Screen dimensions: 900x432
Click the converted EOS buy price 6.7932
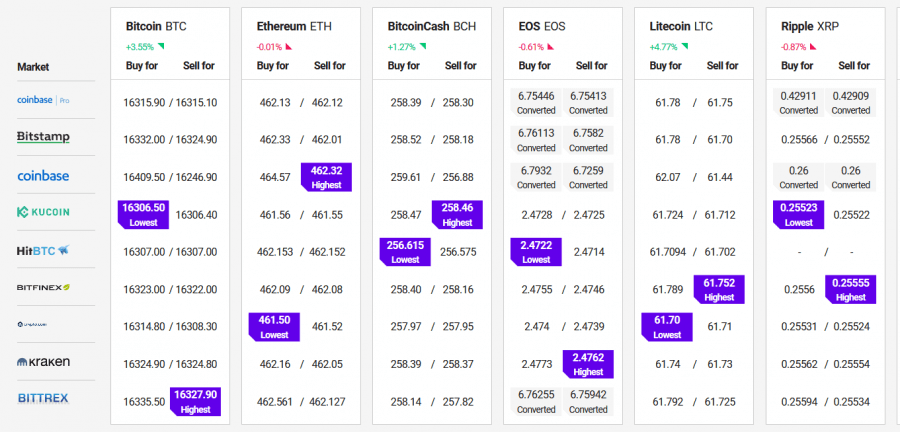pyautogui.click(x=536, y=177)
